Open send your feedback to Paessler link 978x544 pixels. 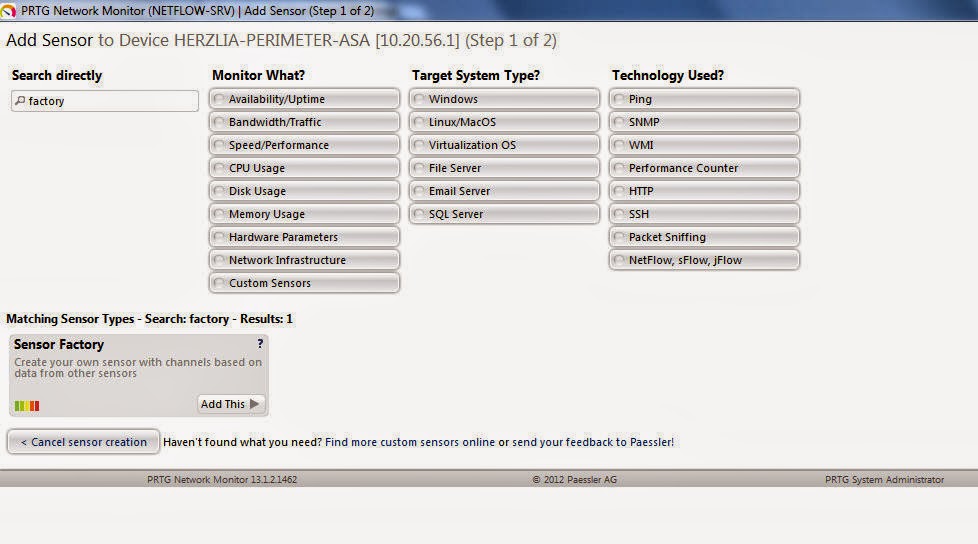tap(593, 442)
